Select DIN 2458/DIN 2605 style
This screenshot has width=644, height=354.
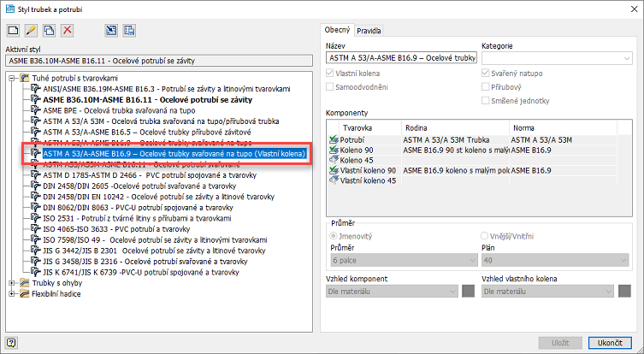(x=139, y=186)
